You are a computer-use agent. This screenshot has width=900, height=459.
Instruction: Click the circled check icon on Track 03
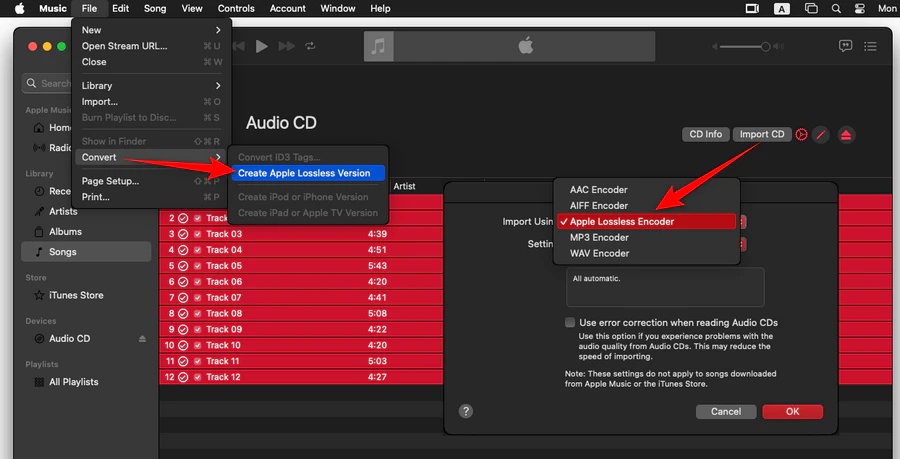point(183,234)
